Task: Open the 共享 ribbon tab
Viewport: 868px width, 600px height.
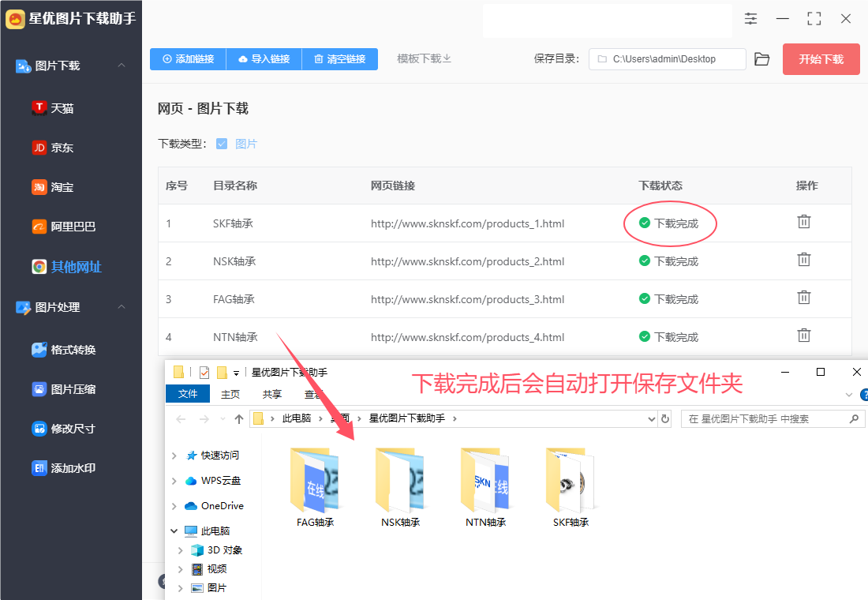Action: tap(271, 394)
